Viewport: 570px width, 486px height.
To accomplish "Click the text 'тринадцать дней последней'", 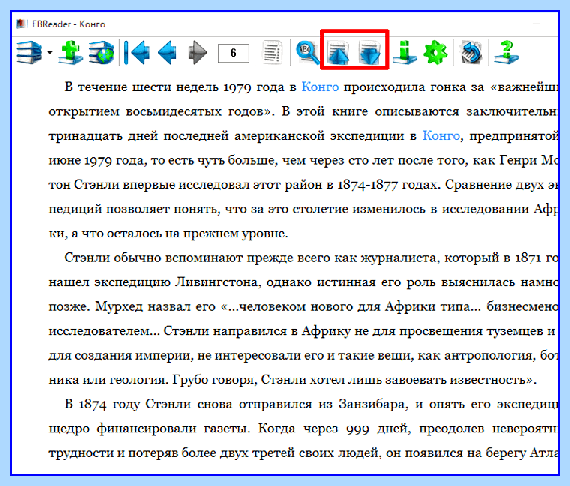I will point(138,136).
